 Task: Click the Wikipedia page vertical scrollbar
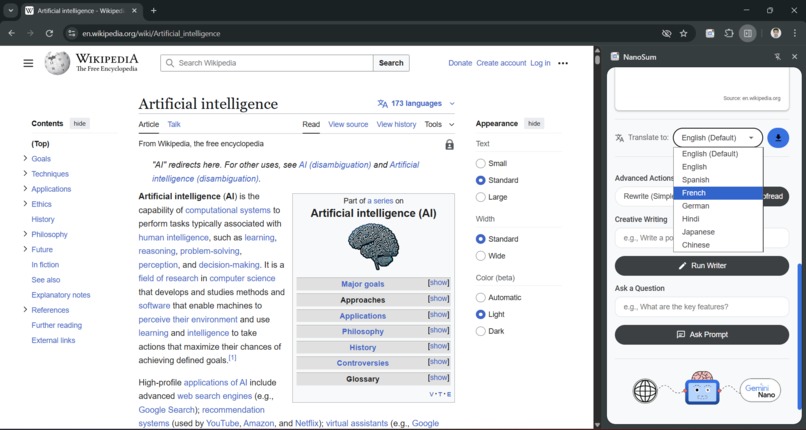point(597,59)
